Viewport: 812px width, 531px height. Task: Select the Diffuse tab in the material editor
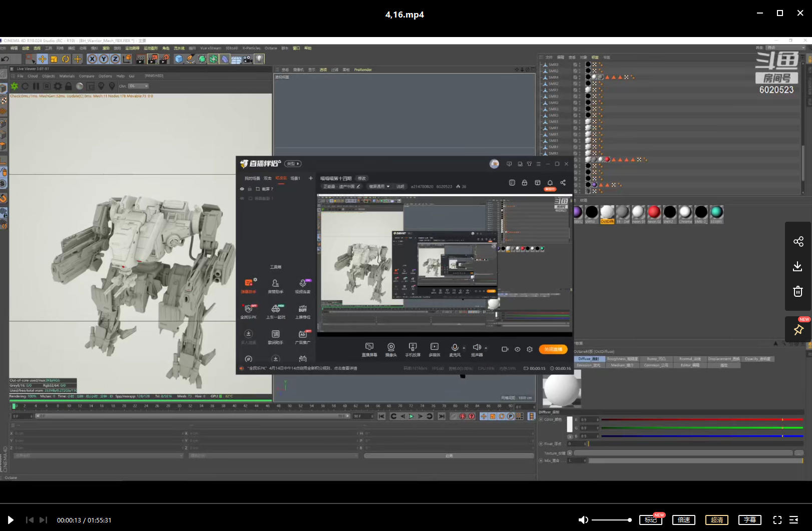click(588, 359)
